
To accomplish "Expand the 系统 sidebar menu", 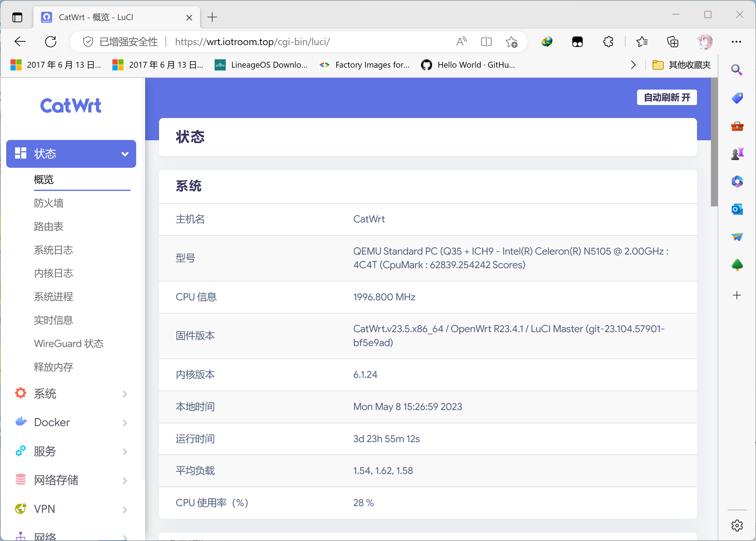I will tap(71, 394).
